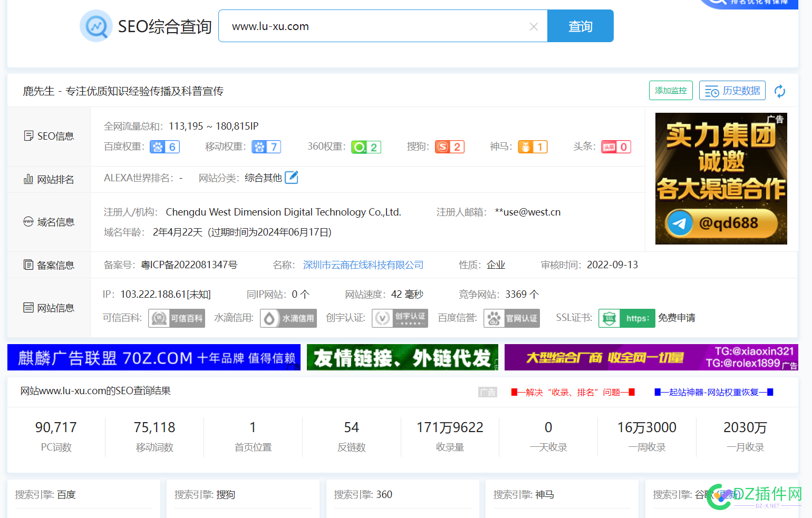Click the 75,118 移动词数 value
This screenshot has width=812, height=518.
click(x=154, y=427)
